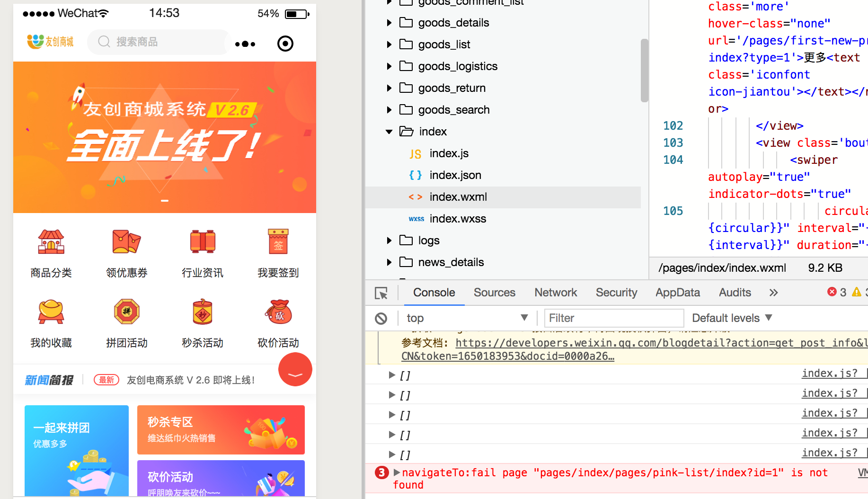Click the 最新 news tag
868x499 pixels.
coord(106,380)
